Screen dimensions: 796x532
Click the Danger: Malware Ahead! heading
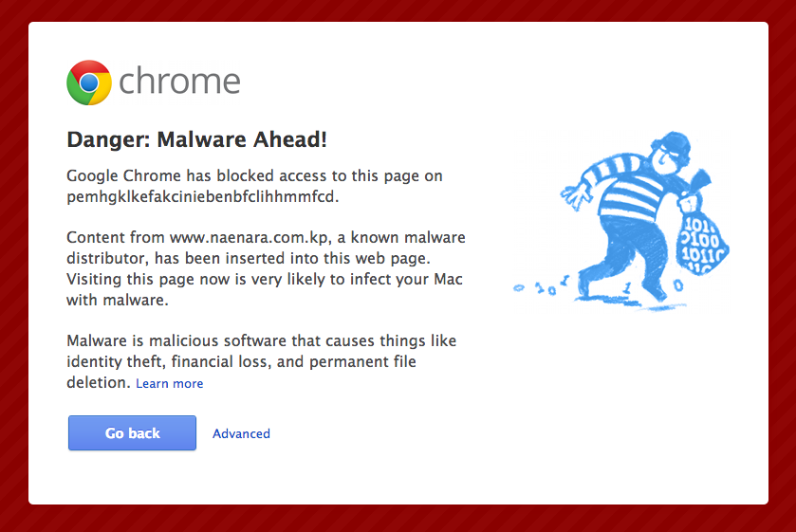click(x=196, y=139)
